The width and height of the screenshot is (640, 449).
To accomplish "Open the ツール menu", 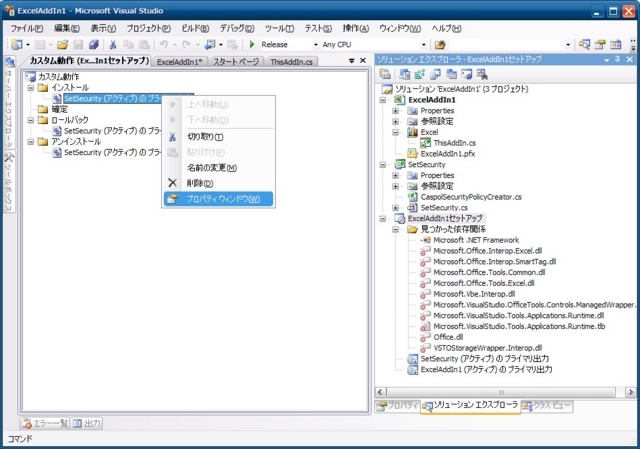I will (279, 28).
